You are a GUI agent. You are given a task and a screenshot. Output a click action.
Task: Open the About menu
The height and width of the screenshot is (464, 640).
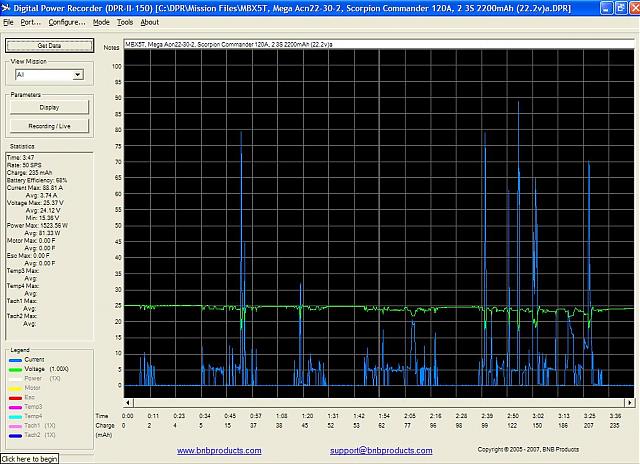click(149, 21)
